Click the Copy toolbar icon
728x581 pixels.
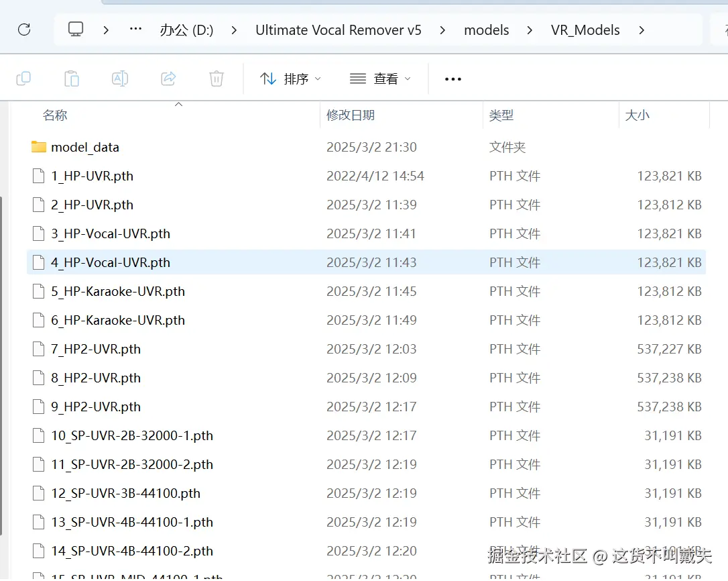point(23,78)
